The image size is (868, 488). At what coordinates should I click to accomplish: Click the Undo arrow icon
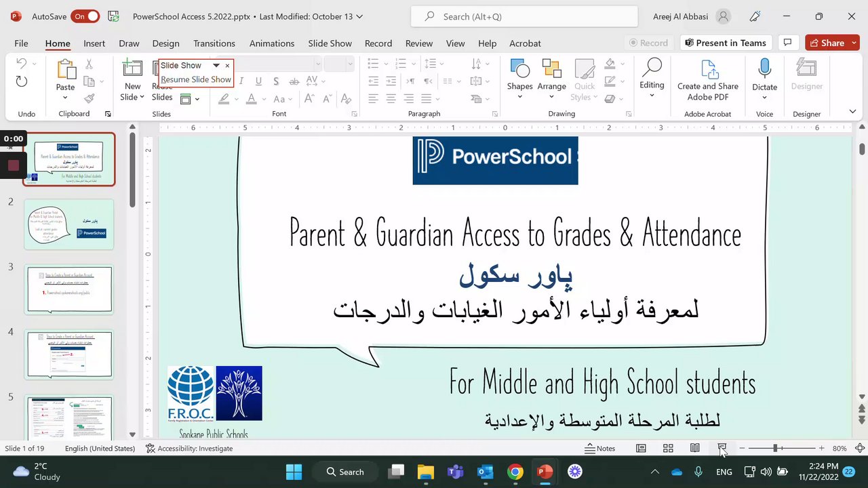(x=21, y=64)
